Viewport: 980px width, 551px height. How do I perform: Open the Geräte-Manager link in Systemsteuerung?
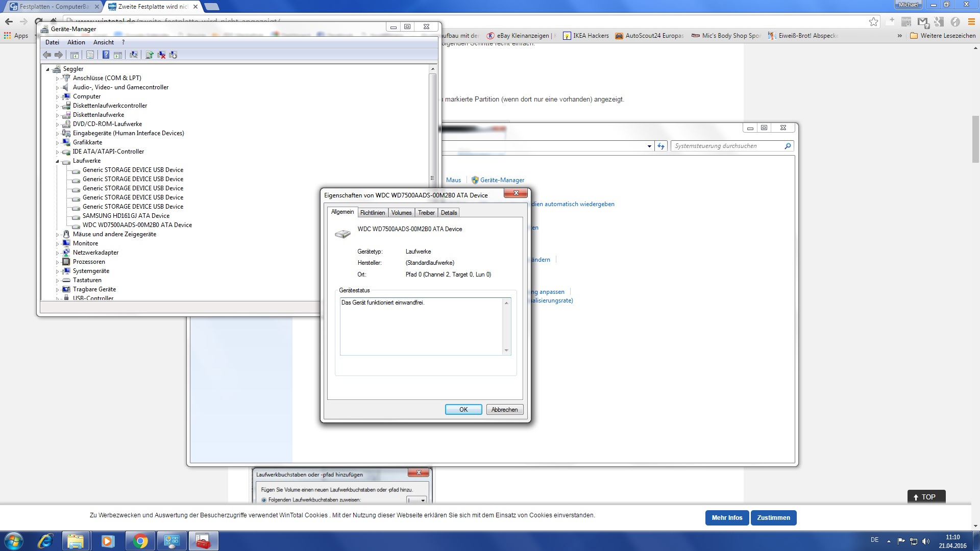pos(502,180)
